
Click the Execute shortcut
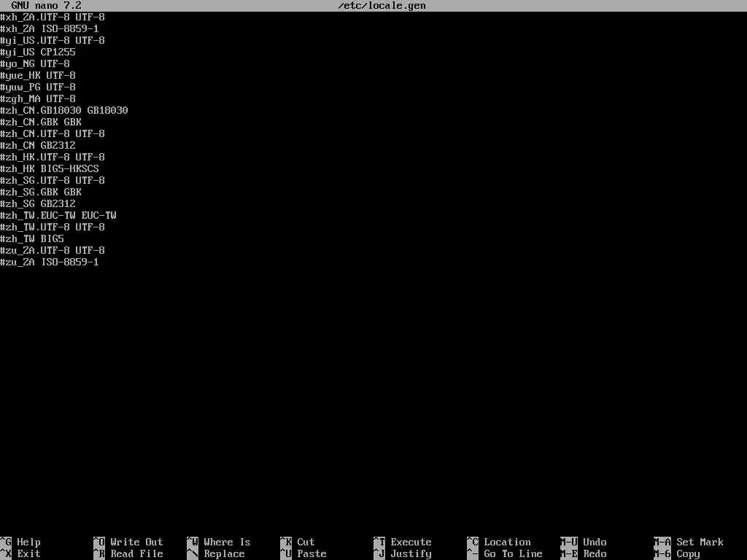pos(403,542)
